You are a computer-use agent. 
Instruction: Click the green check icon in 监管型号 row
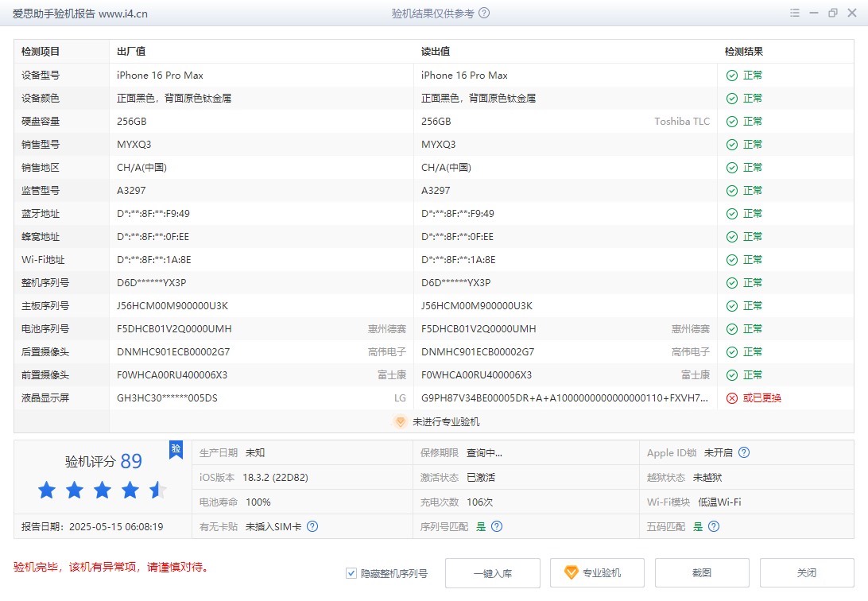click(732, 191)
